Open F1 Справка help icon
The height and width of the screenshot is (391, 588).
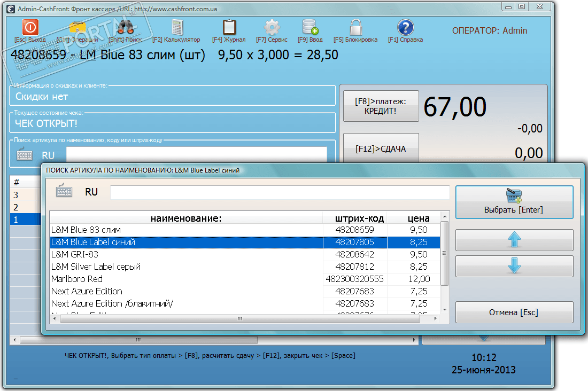[405, 27]
